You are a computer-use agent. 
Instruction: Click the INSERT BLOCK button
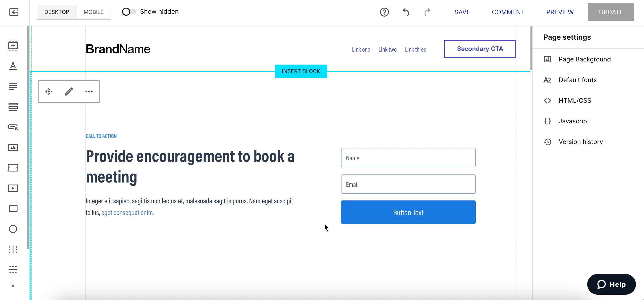[301, 71]
